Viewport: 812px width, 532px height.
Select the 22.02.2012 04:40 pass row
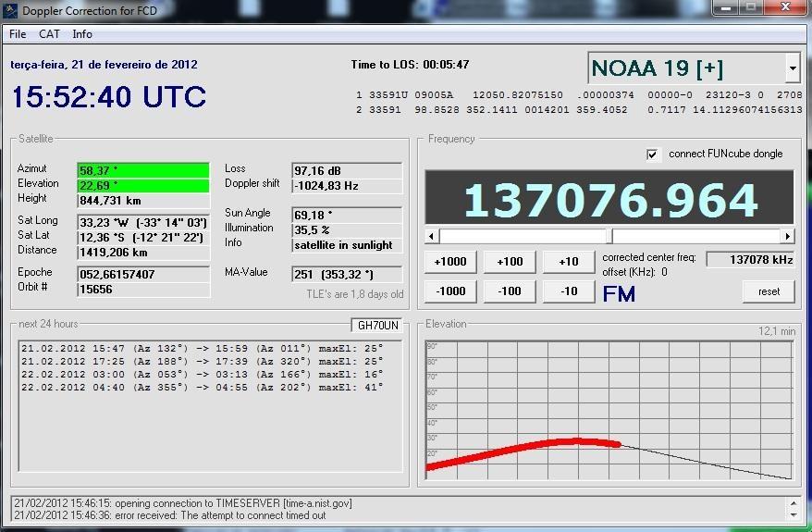coord(202,387)
